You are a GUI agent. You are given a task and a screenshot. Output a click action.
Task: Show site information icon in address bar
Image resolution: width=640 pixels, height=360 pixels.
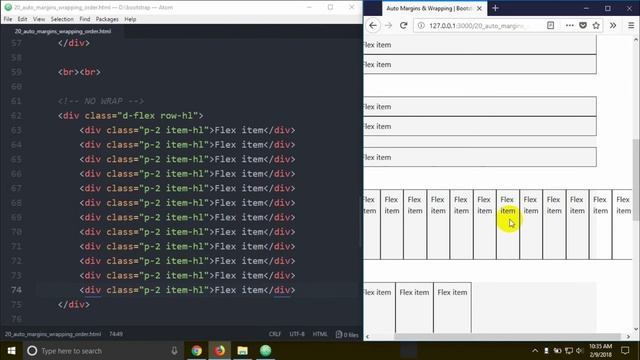pos(421,25)
